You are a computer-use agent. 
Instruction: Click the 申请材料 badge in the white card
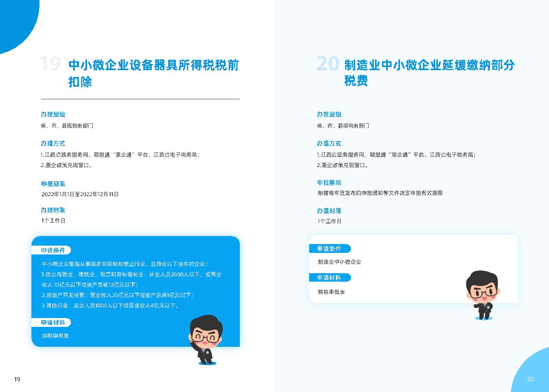click(329, 277)
